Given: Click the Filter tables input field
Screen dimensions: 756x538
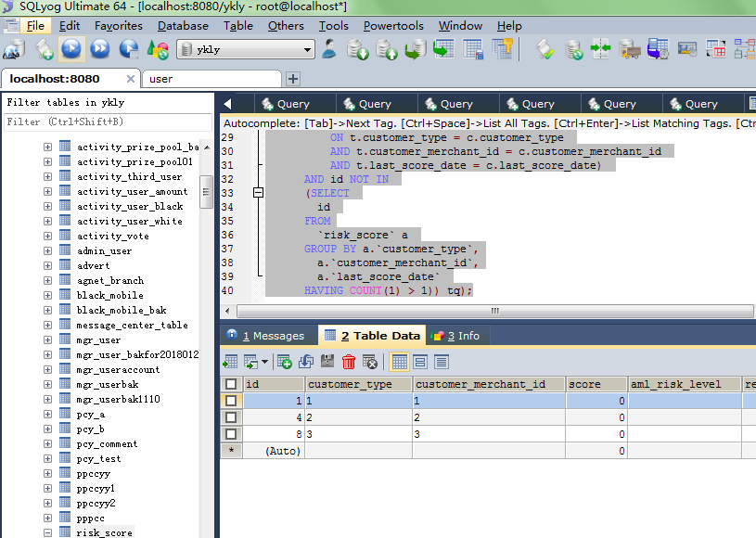Looking at the screenshot, I should point(108,122).
